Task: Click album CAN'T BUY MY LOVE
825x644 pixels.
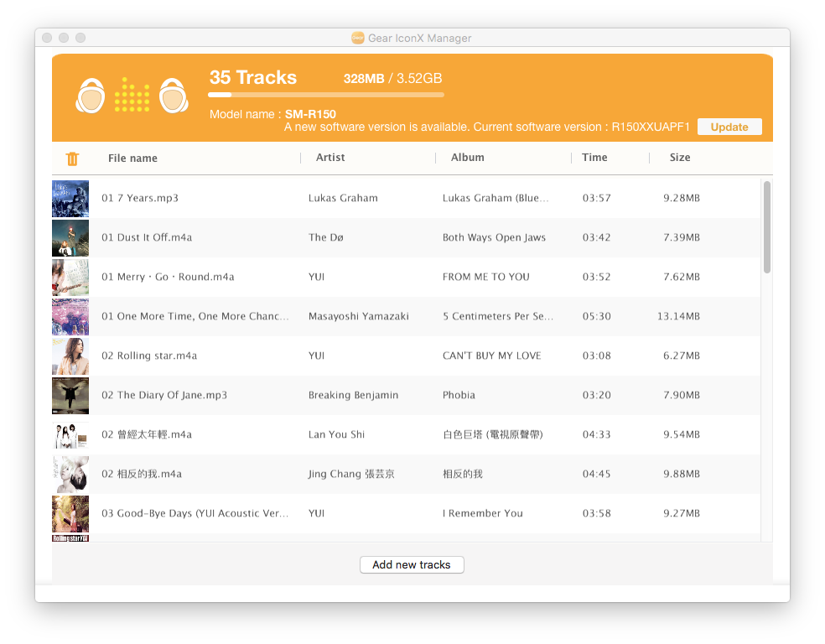Action: click(x=492, y=356)
